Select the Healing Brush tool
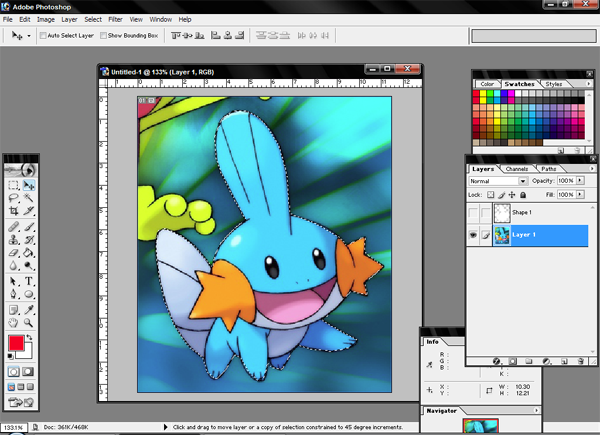The image size is (600, 435). [13, 226]
